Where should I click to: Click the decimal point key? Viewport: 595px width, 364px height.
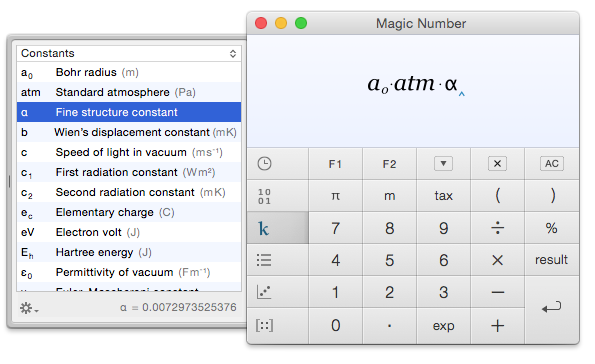pos(389,326)
